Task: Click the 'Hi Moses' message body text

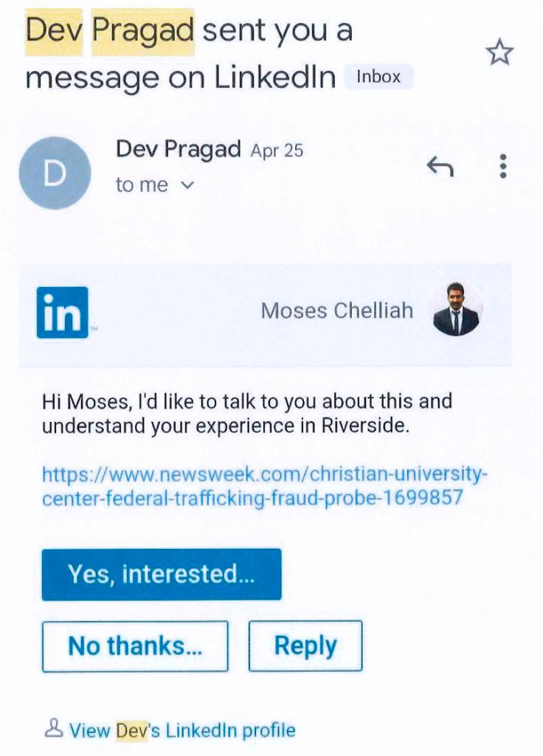Action: pyautogui.click(x=246, y=414)
